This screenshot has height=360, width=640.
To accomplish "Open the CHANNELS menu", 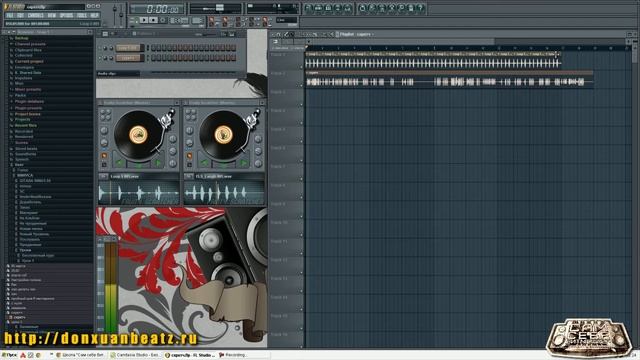I will click(36, 16).
